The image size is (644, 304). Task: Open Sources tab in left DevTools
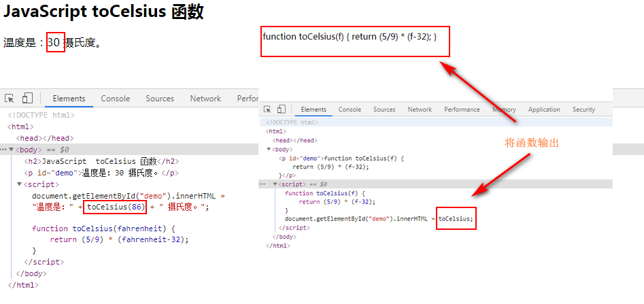160,99
